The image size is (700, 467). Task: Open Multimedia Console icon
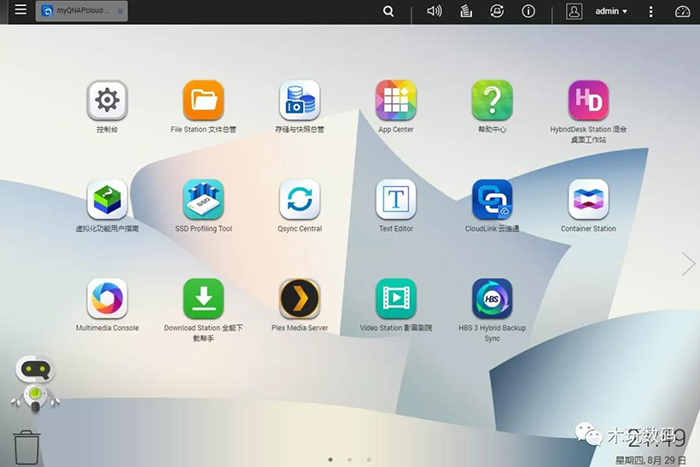coord(107,298)
